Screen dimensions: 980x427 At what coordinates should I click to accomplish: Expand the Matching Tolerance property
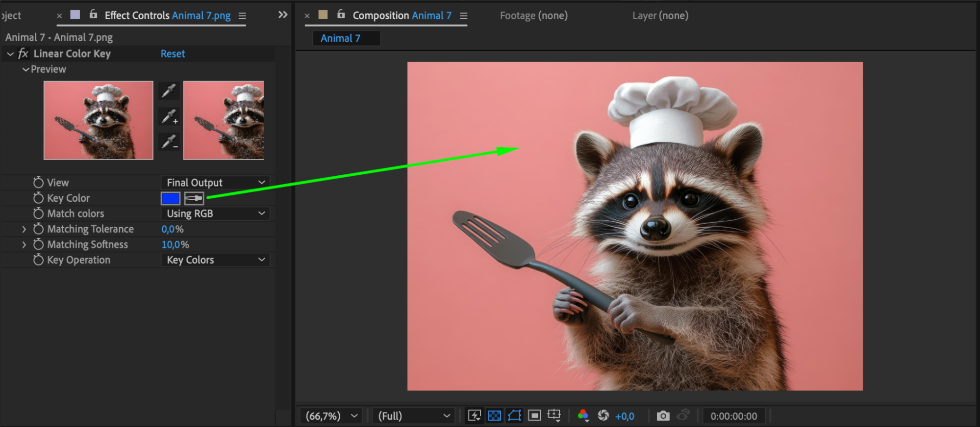pyautogui.click(x=24, y=229)
